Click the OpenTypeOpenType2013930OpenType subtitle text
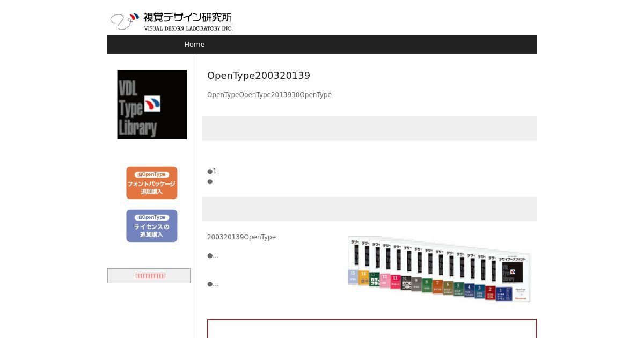The image size is (644, 338). click(x=269, y=95)
